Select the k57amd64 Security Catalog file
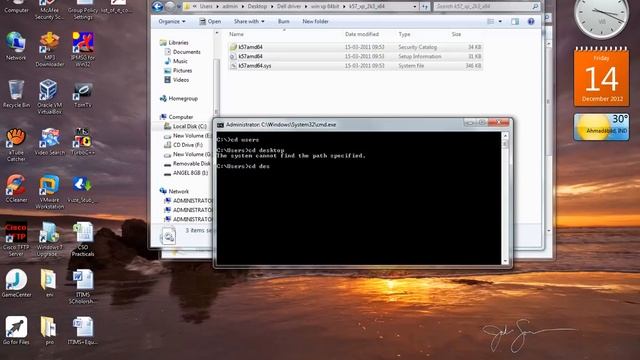The width and height of the screenshot is (640, 360). 355,47
